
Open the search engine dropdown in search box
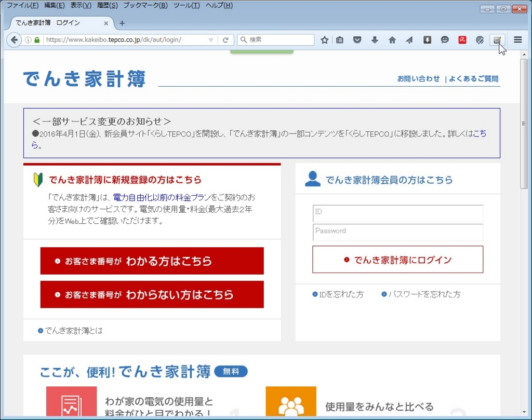(x=244, y=39)
